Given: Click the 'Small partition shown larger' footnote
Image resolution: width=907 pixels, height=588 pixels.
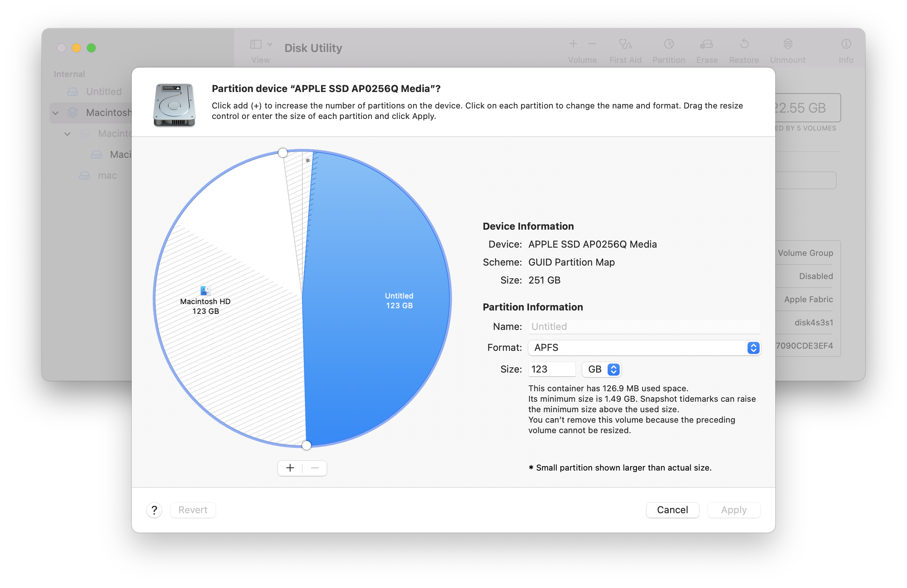Looking at the screenshot, I should coord(620,467).
